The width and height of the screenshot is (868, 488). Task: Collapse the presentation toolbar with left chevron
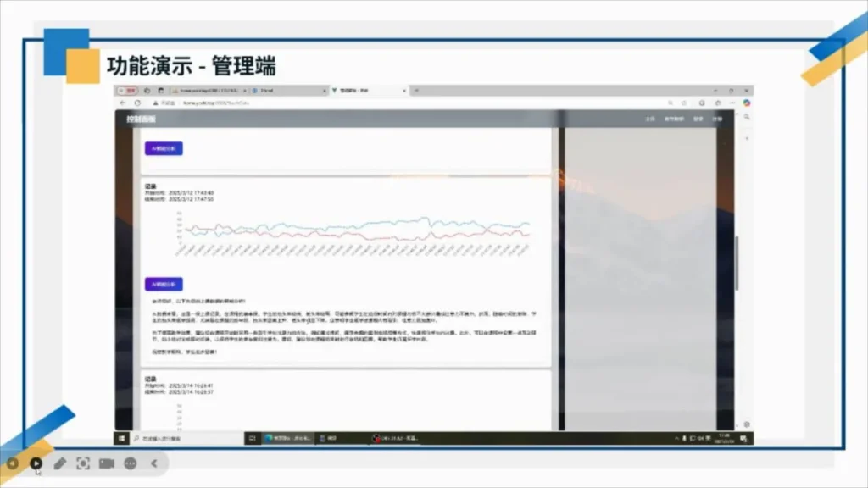tap(154, 463)
